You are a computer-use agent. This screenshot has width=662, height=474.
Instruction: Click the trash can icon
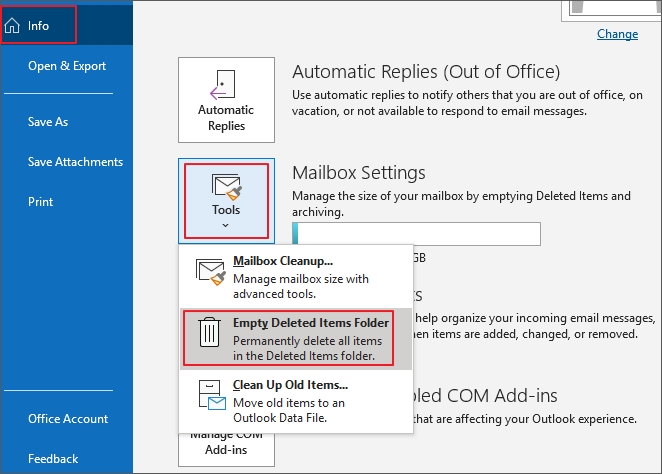click(210, 333)
